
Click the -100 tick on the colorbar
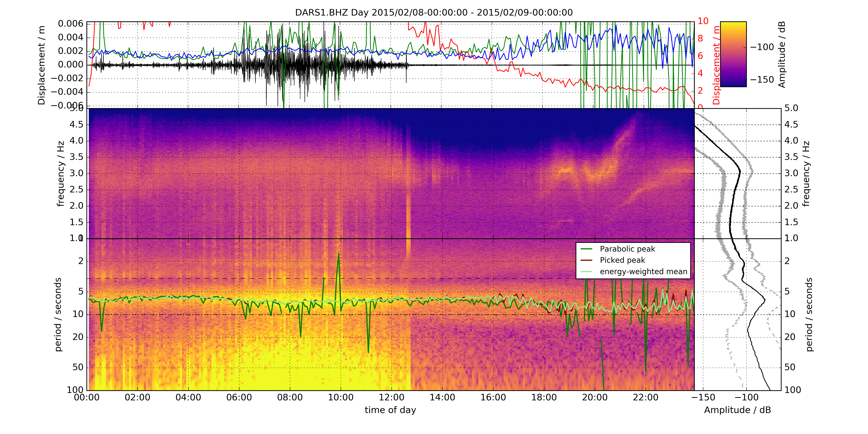(762, 47)
